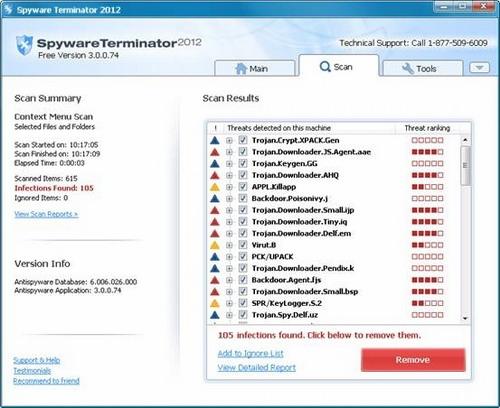Click yellow threat icon for Virut.B
This screenshot has height=408, width=500.
pos(215,245)
